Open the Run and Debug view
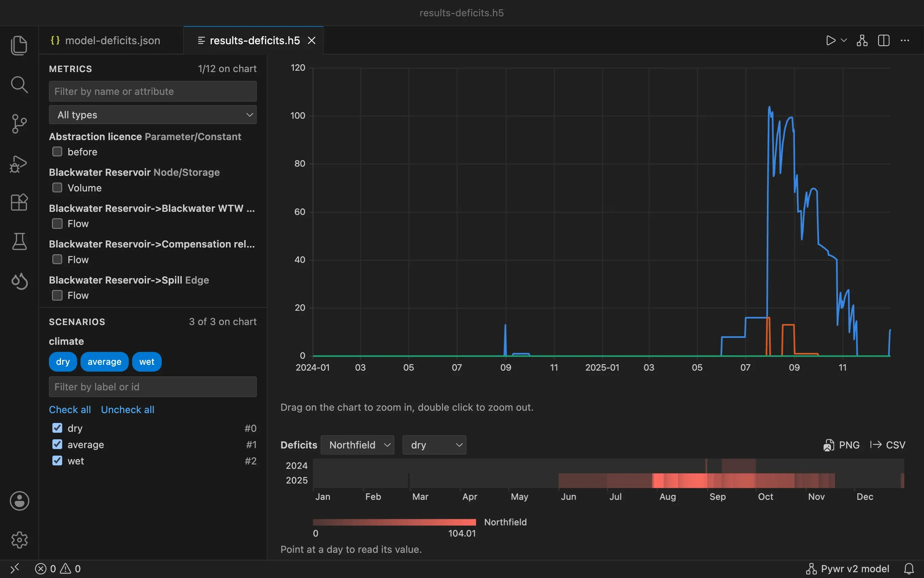The image size is (924, 578). (x=19, y=164)
